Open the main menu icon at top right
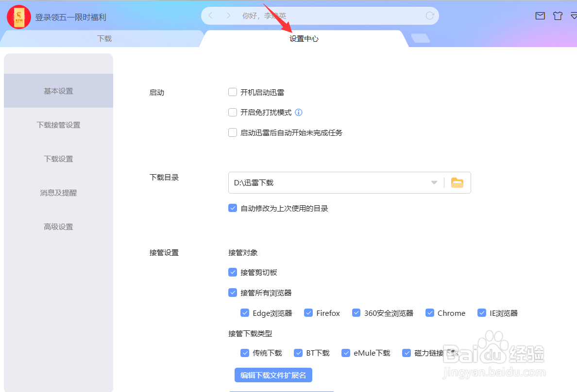Screen dimensions: 577x392 [574, 16]
